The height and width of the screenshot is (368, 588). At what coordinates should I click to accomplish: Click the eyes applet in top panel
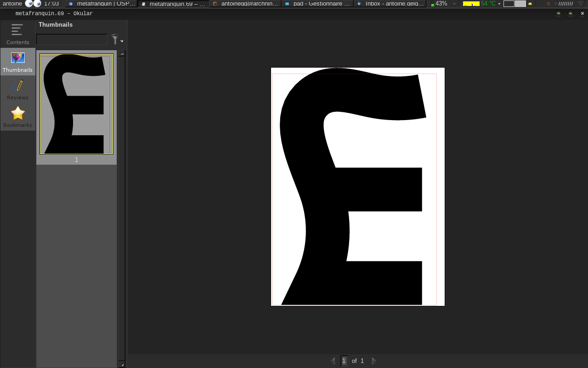coord(33,4)
